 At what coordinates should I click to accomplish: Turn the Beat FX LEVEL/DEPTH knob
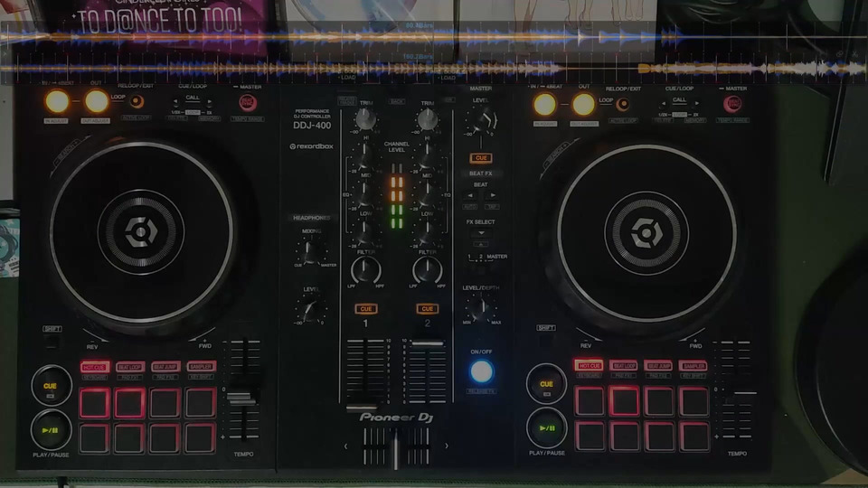480,308
